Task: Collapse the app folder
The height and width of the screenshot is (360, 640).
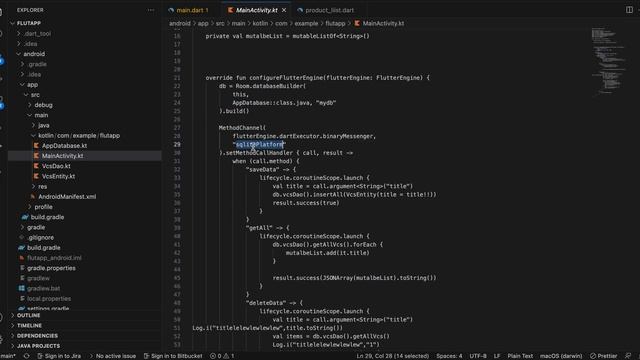Action: click(32, 84)
